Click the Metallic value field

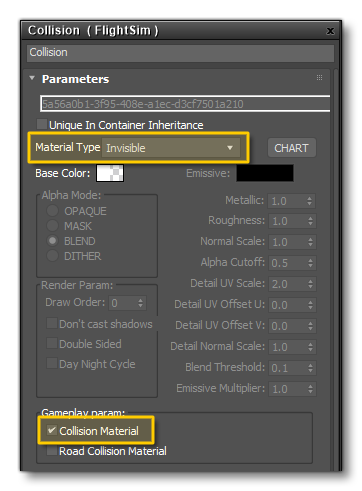(x=287, y=201)
